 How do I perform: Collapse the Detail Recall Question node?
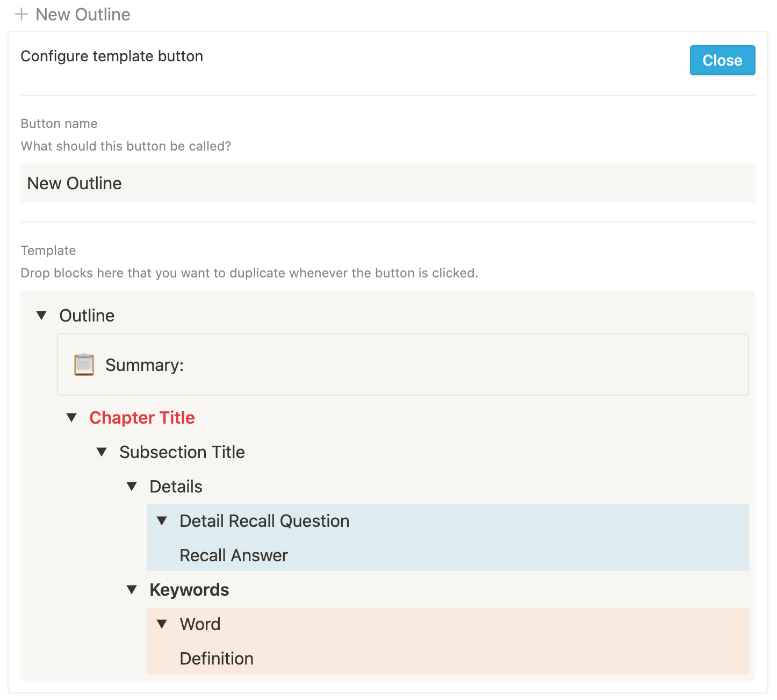[x=162, y=520]
